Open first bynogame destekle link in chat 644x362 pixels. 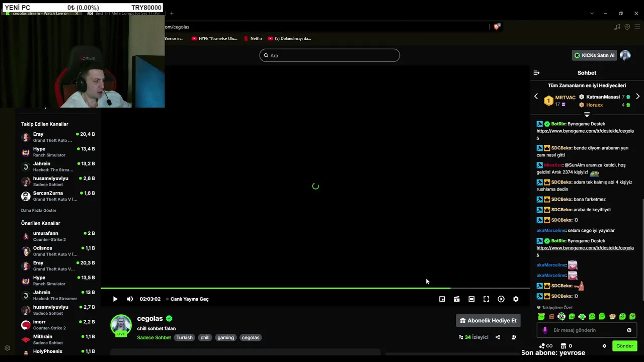click(585, 134)
